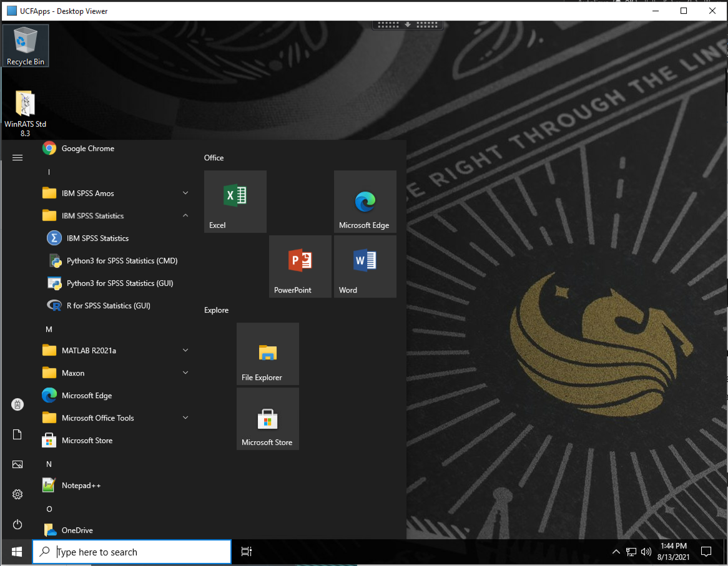The width and height of the screenshot is (728, 566).
Task: Expand the IBM SPSS Amos folder
Action: tap(115, 193)
